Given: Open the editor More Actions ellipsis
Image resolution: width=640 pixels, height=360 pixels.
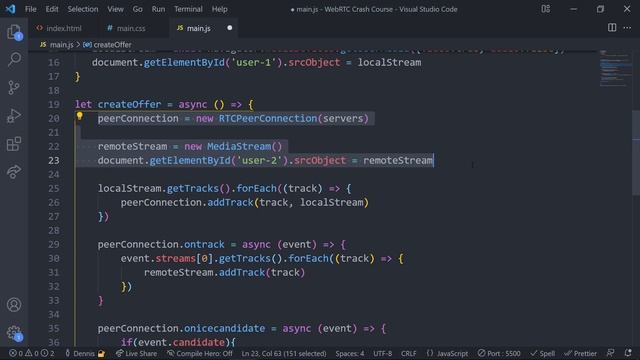Looking at the screenshot, I should click(x=627, y=28).
